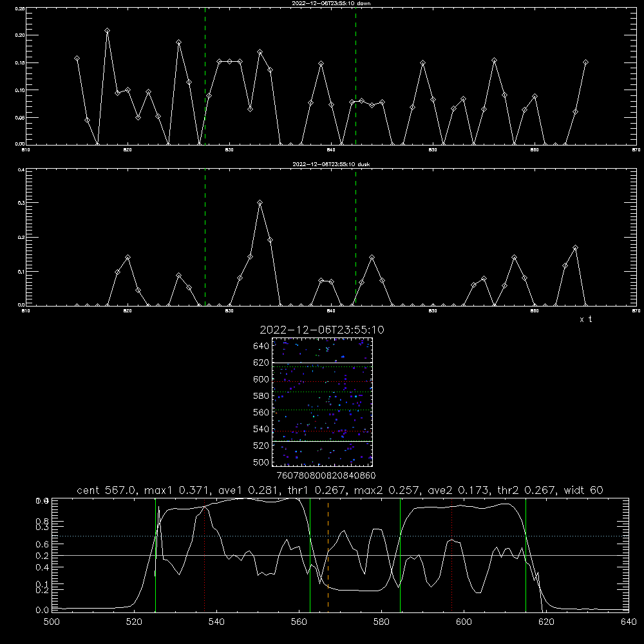Click the tallest diamond marker in the dawn plot
The width and height of the screenshot is (644, 644).
point(107,31)
